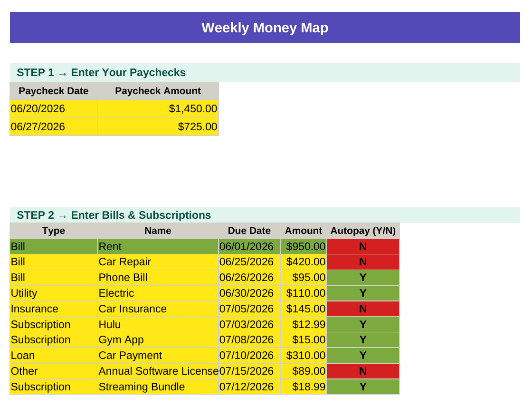The height and width of the screenshot is (407, 532).
Task: Select paycheck amount cell $1,450.00
Action: (x=158, y=109)
